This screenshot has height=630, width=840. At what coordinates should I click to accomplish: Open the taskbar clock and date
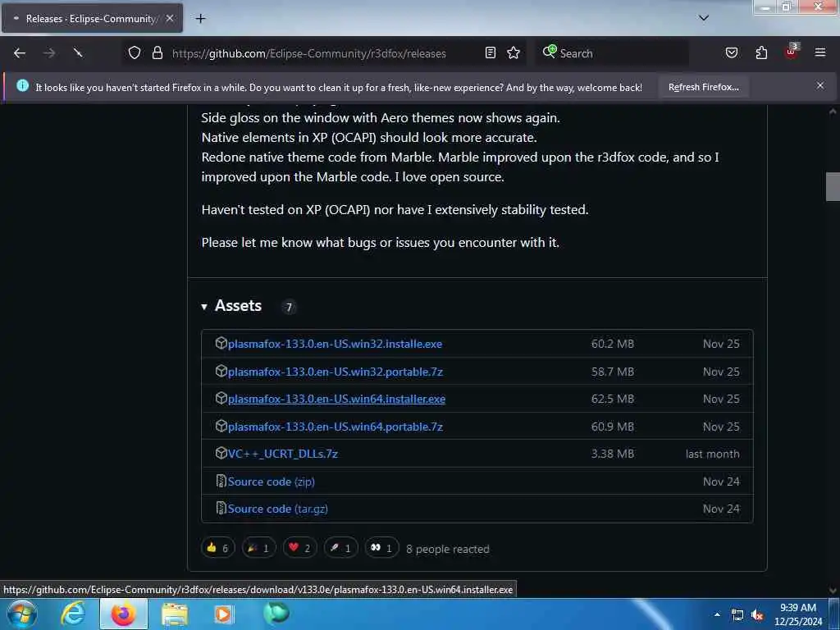coord(798,614)
